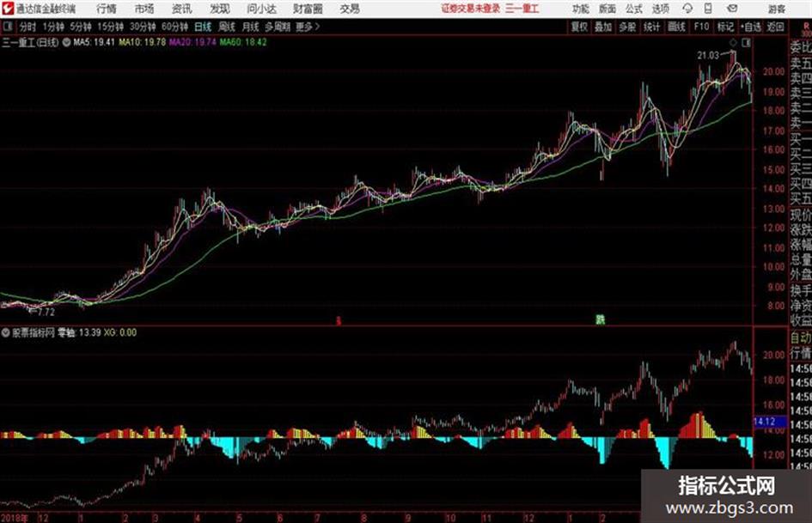Open the 功能 menu
The image size is (812, 523).
581,9
